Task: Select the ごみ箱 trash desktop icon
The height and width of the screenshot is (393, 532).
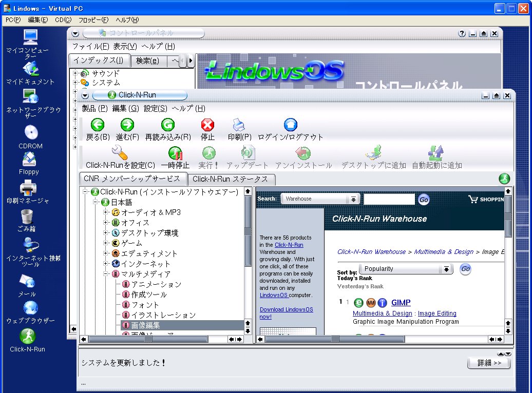Action: 27,217
